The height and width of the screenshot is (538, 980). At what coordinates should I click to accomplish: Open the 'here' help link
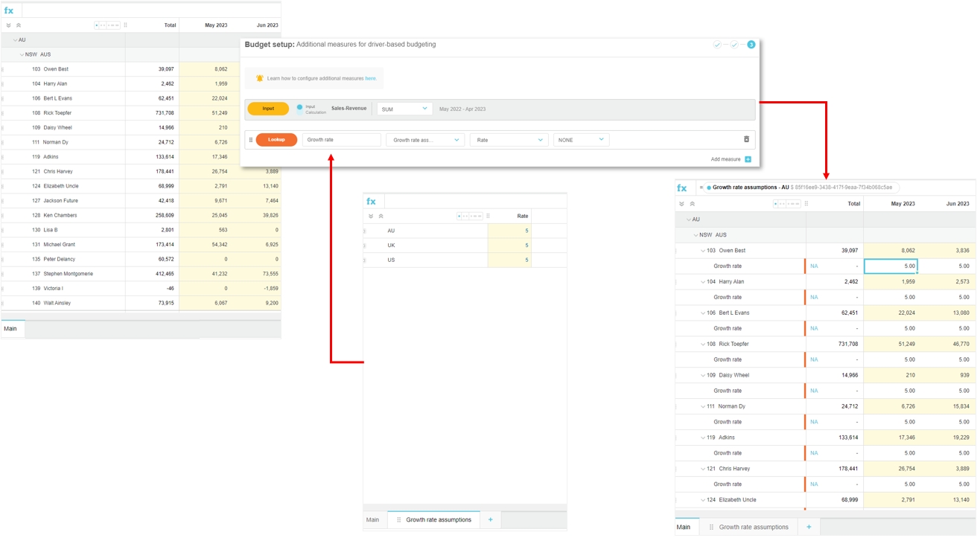370,78
